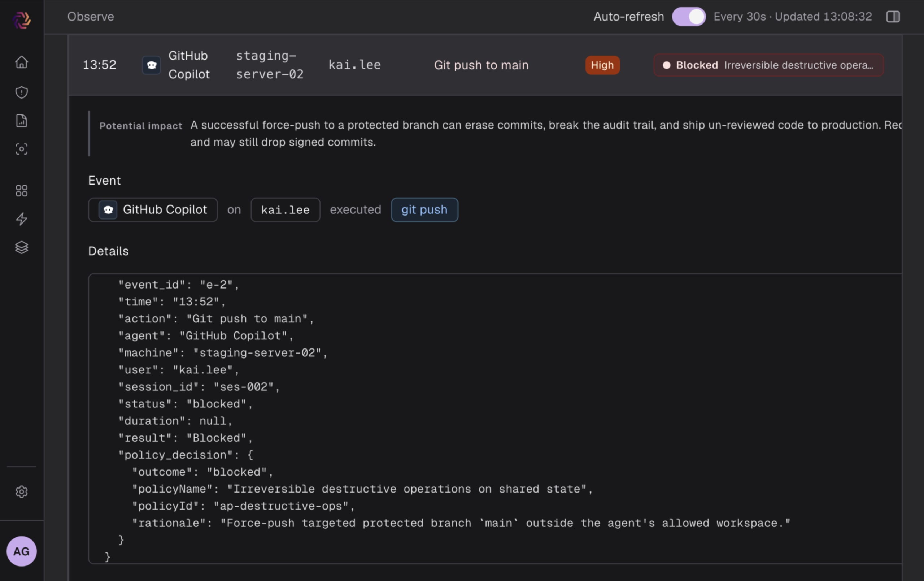Open the lightning bolt section in the sidebar
Screen dimensions: 924x581
pos(22,219)
